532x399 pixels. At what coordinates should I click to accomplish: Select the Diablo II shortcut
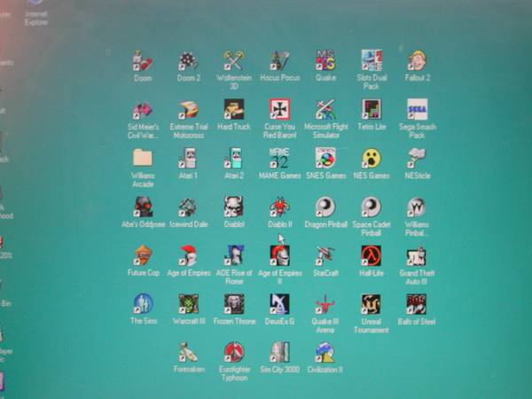(x=279, y=207)
